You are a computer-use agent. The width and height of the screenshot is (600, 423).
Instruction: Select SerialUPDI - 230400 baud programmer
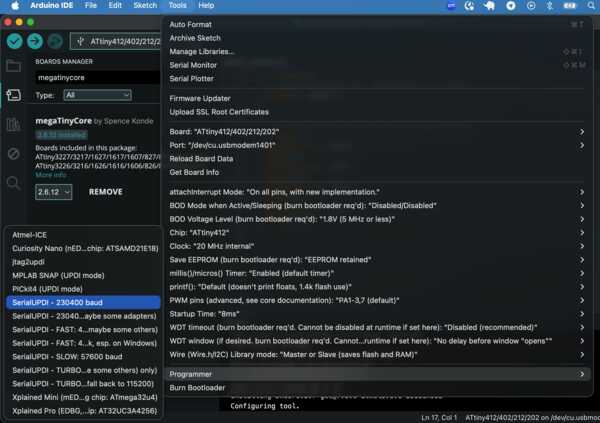click(x=83, y=302)
